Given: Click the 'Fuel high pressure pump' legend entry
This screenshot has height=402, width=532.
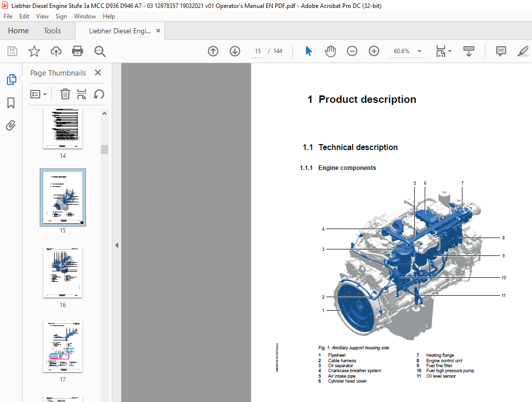Looking at the screenshot, I should tap(450, 371).
